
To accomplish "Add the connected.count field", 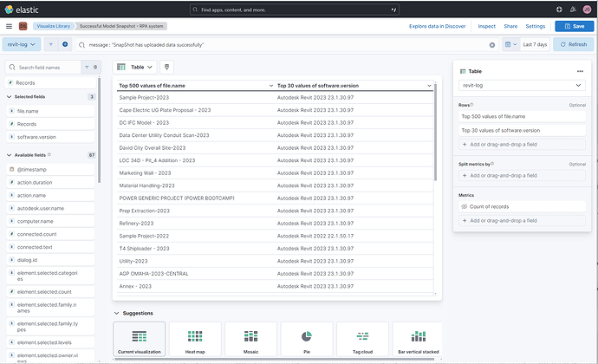I will (50, 234).
